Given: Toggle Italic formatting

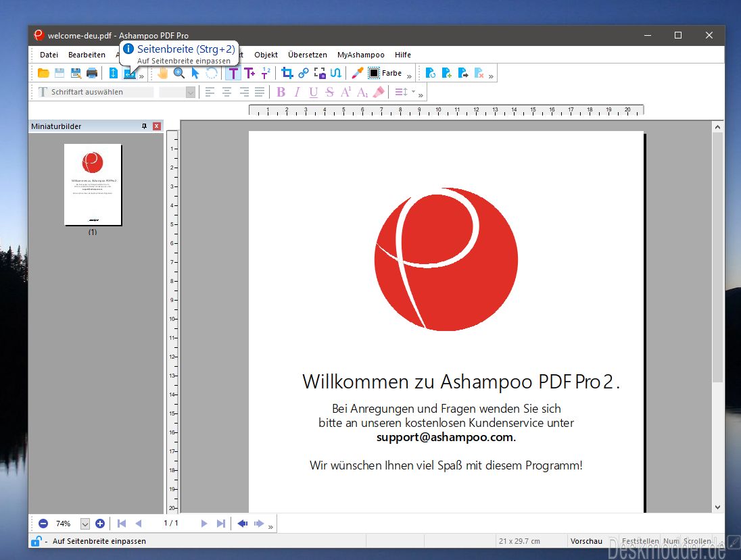Looking at the screenshot, I should [x=297, y=92].
